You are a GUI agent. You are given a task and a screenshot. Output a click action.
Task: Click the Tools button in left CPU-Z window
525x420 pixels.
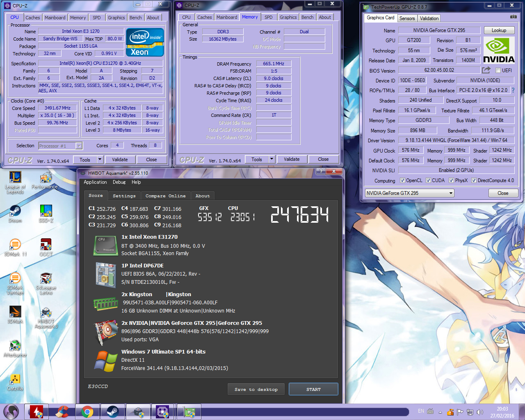(x=85, y=160)
